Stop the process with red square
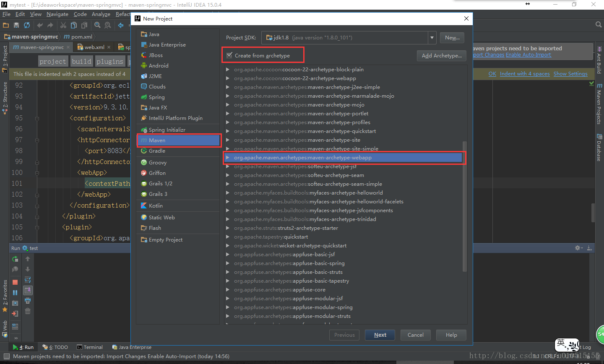The height and width of the screenshot is (364, 604). point(15,282)
